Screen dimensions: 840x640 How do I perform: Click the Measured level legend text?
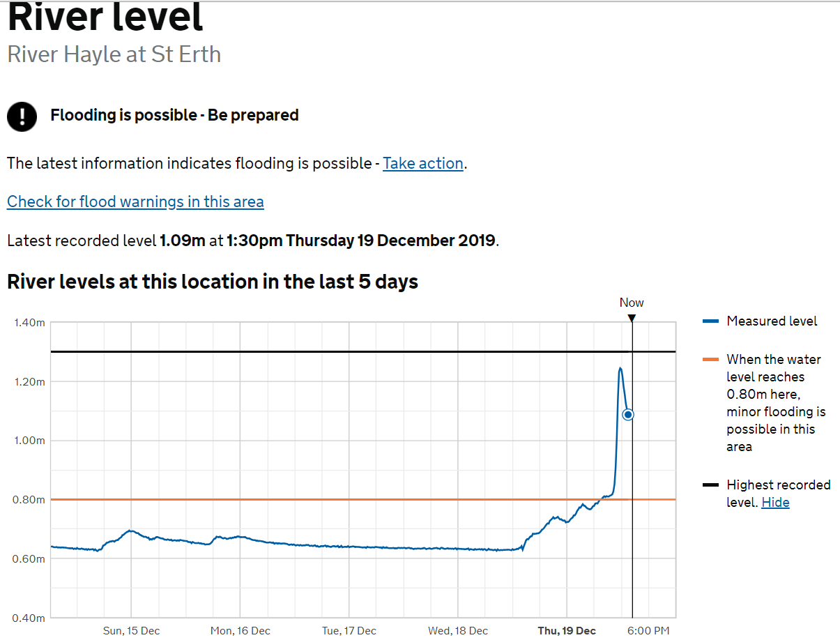pos(772,321)
